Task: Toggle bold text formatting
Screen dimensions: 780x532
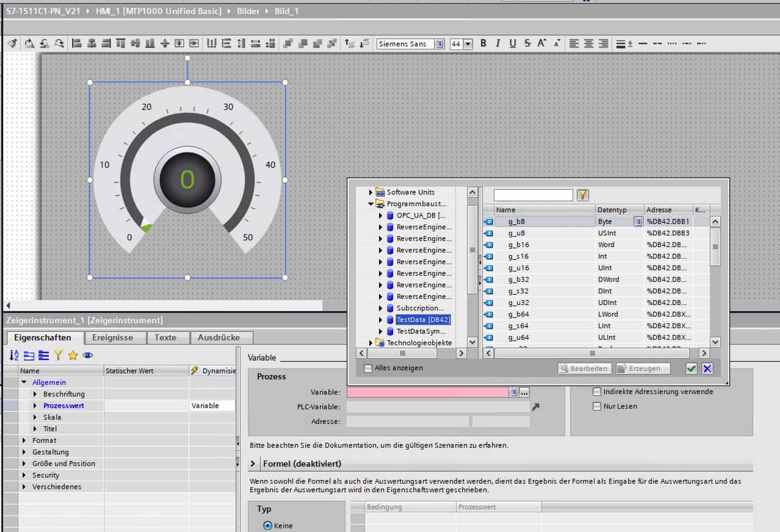Action: [483, 43]
